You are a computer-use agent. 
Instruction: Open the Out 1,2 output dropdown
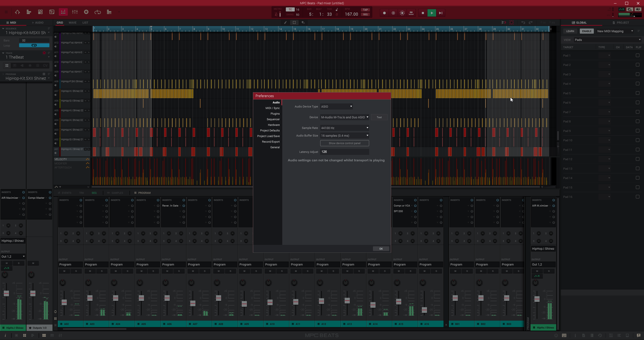pyautogui.click(x=13, y=256)
